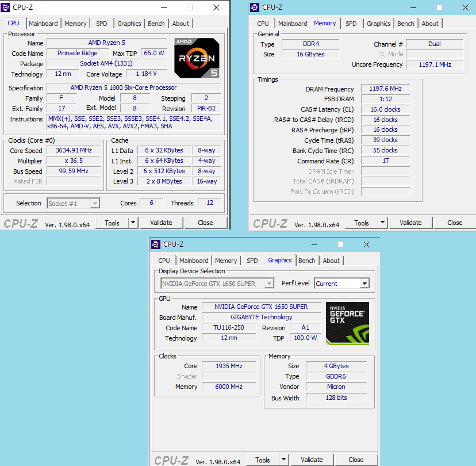Click memory Type value DDR4

(310, 44)
